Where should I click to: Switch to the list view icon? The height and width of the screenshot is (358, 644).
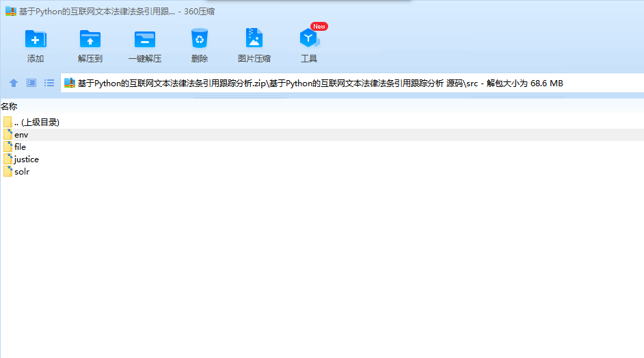click(49, 83)
